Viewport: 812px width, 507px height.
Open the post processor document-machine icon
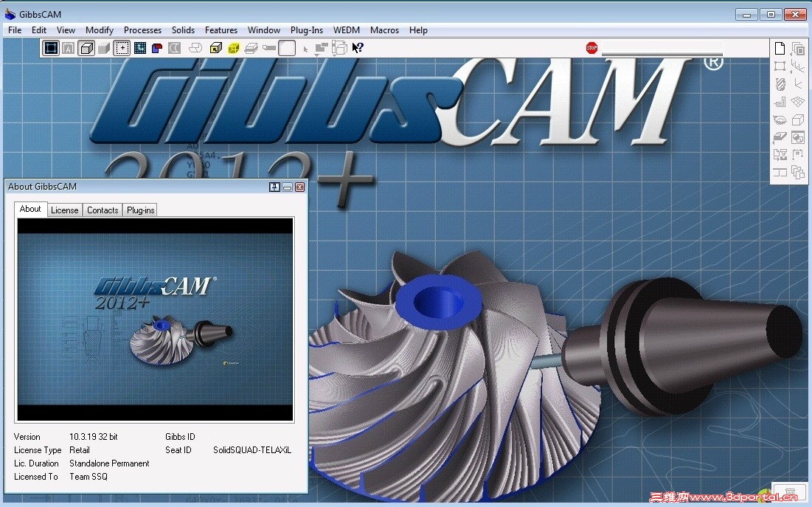(x=780, y=154)
